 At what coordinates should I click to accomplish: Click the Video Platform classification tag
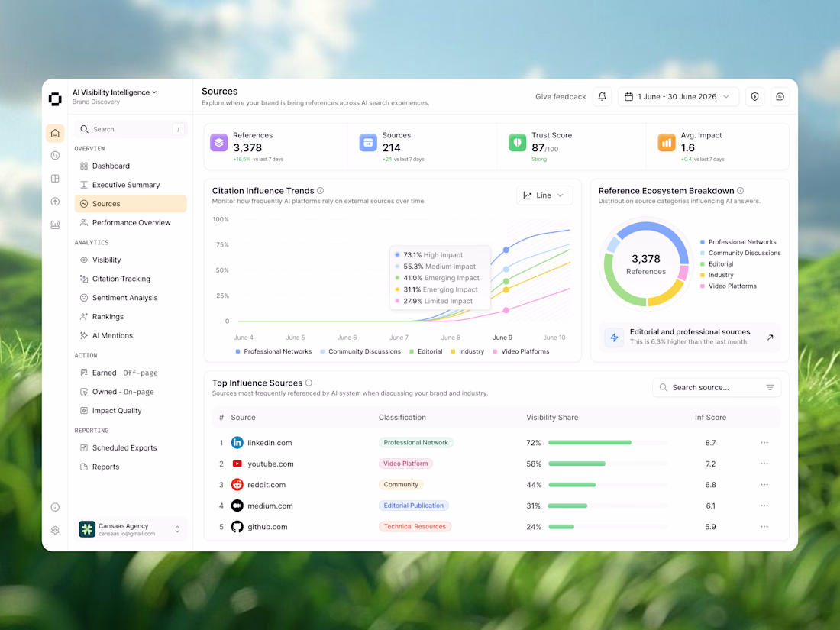[405, 464]
